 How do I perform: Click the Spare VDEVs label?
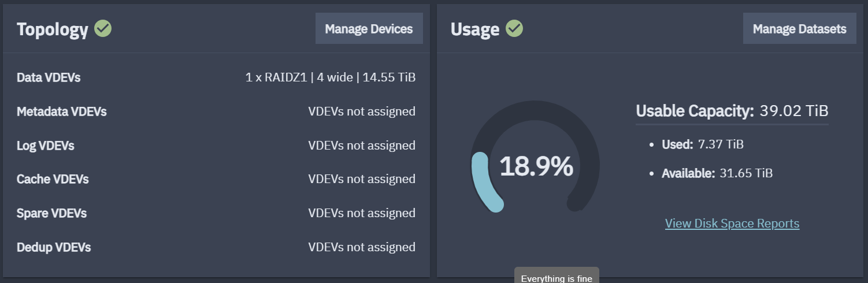click(51, 213)
